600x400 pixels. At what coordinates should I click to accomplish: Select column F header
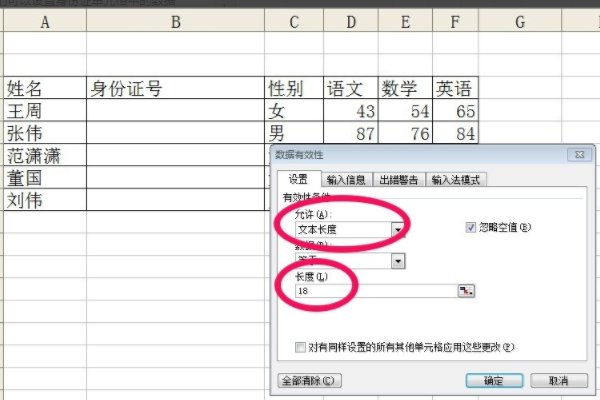pyautogui.click(x=455, y=22)
